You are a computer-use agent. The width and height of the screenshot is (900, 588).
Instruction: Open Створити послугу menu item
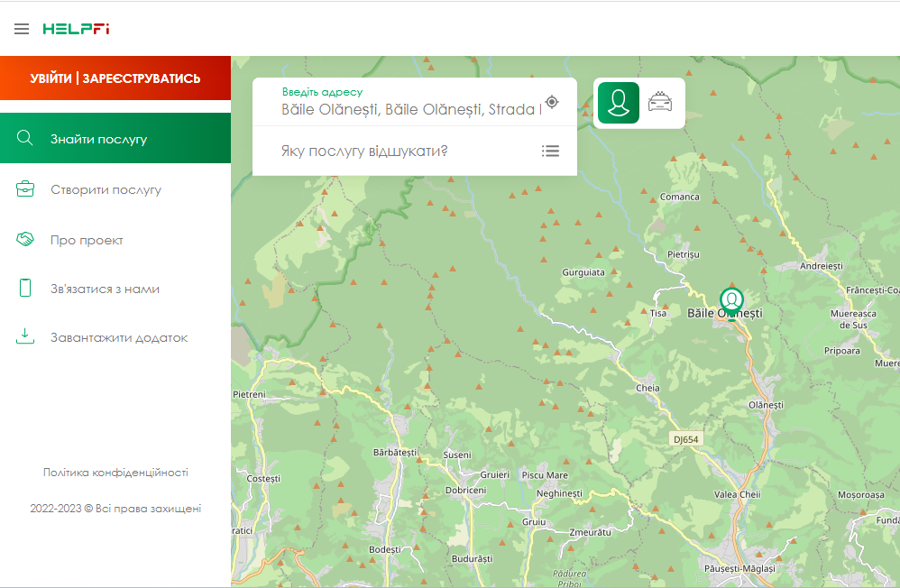pyautogui.click(x=106, y=190)
